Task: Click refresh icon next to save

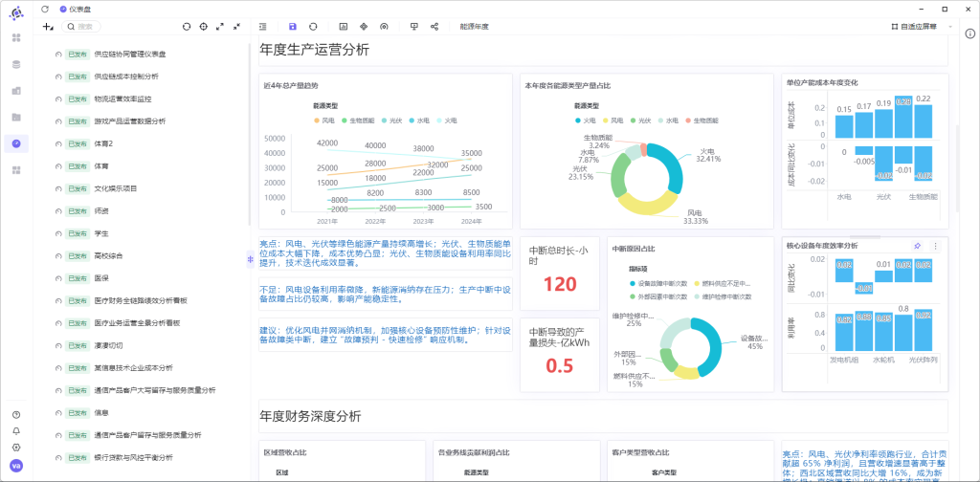Action: click(x=313, y=27)
